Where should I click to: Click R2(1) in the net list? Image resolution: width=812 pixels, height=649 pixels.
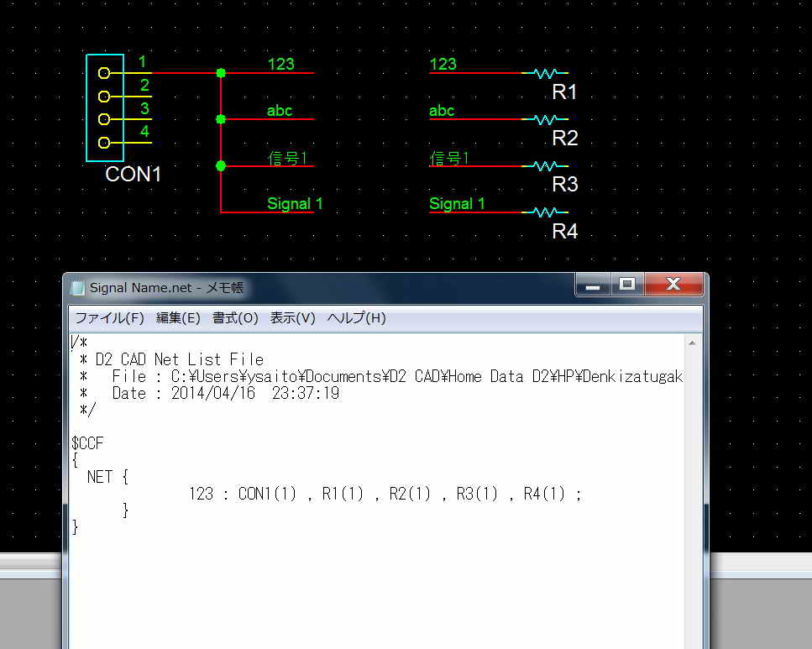[x=410, y=494]
